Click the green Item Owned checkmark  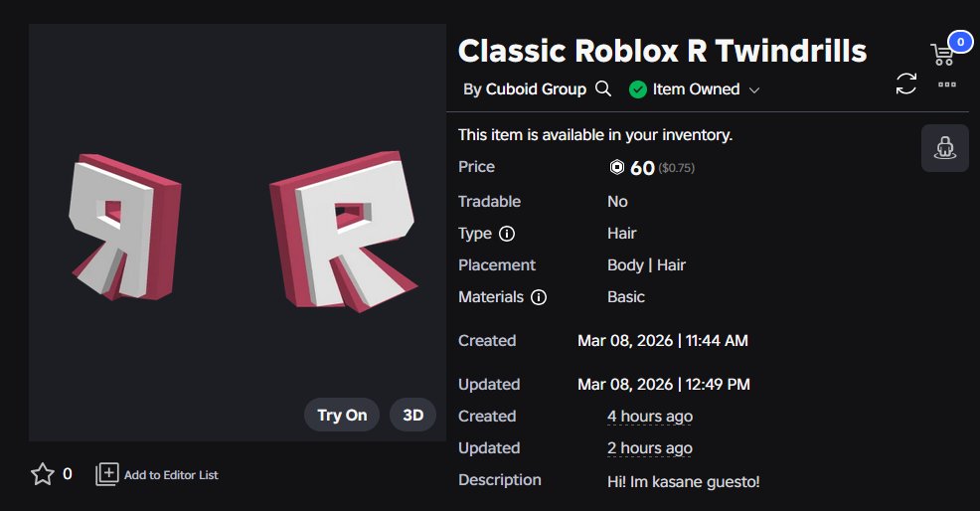(x=637, y=89)
